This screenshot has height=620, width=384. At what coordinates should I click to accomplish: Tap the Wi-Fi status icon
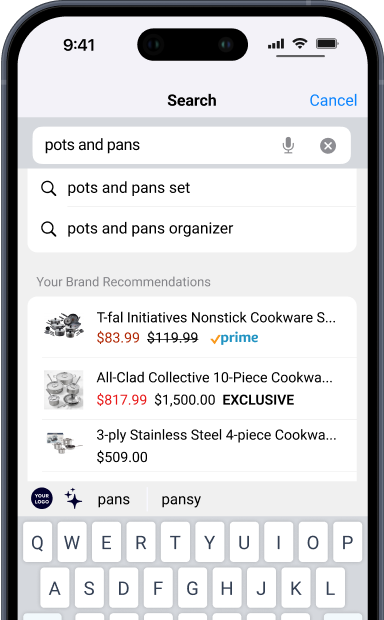click(x=300, y=43)
